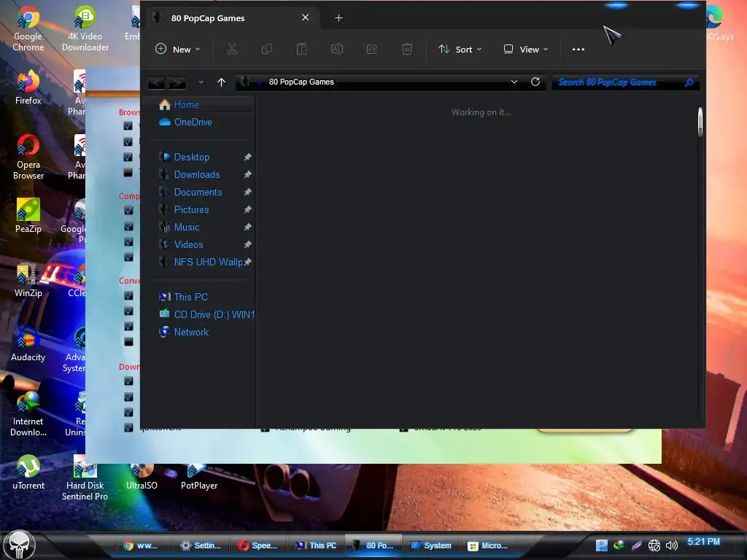The image size is (747, 560).
Task: Open Downloads in the navigation pane
Action: coord(198,175)
